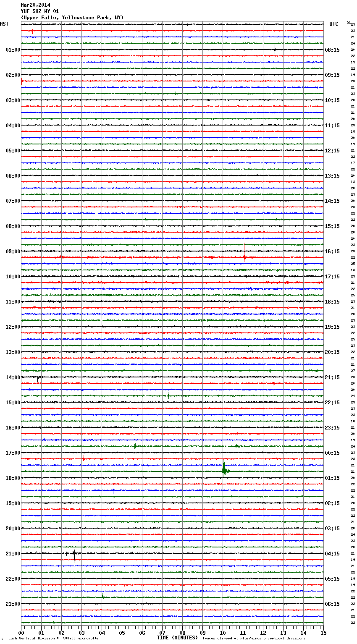Viewport: 357px width, 644px height.
Task: Click the TIME (MINUTES) axis title
Action: [x=177, y=638]
